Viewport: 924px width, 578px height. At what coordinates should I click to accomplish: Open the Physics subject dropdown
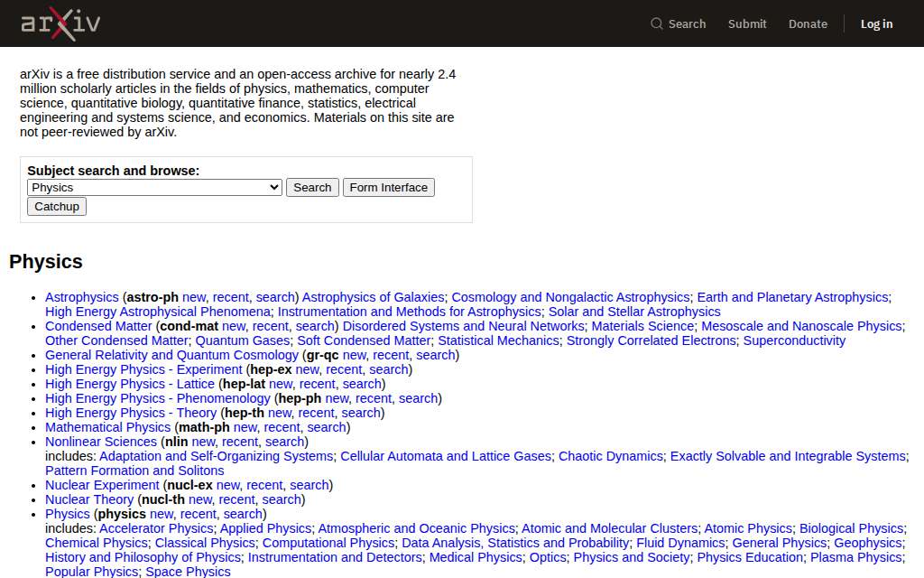(x=154, y=188)
